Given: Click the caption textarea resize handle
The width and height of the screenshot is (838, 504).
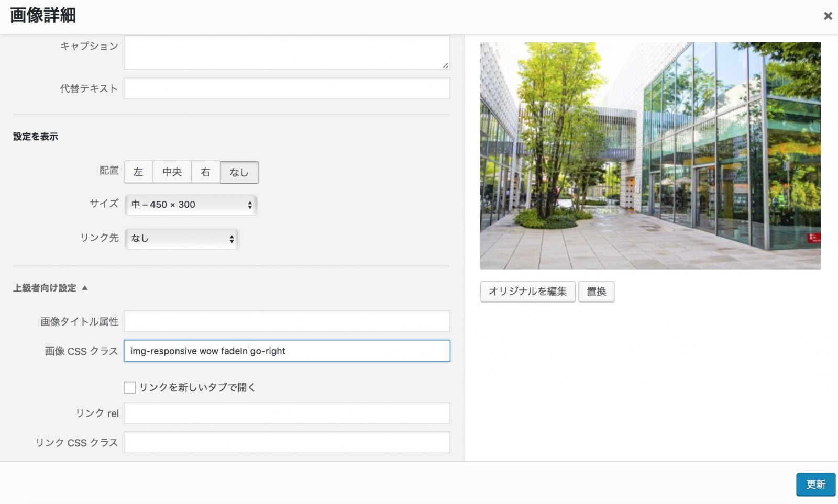Looking at the screenshot, I should click(445, 65).
